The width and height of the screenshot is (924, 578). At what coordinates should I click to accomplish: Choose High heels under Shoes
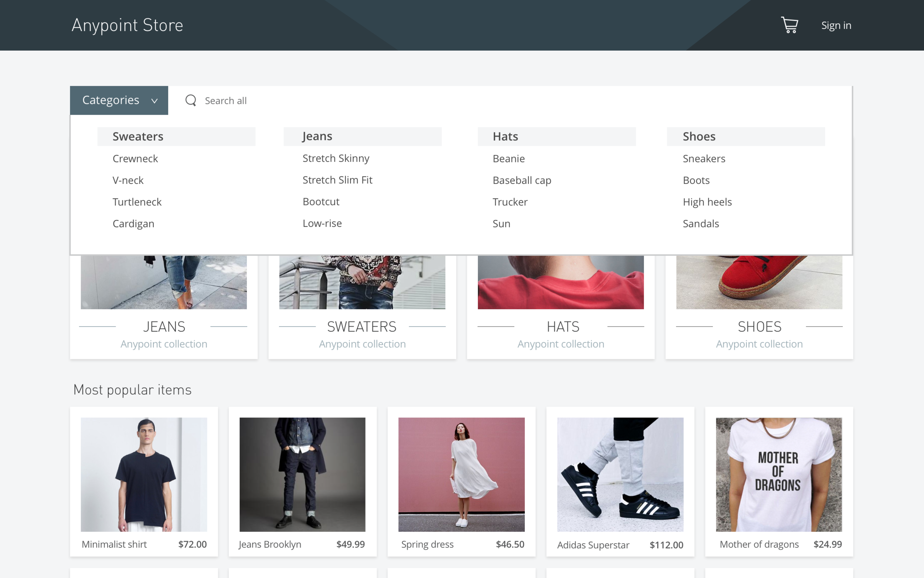tap(707, 202)
